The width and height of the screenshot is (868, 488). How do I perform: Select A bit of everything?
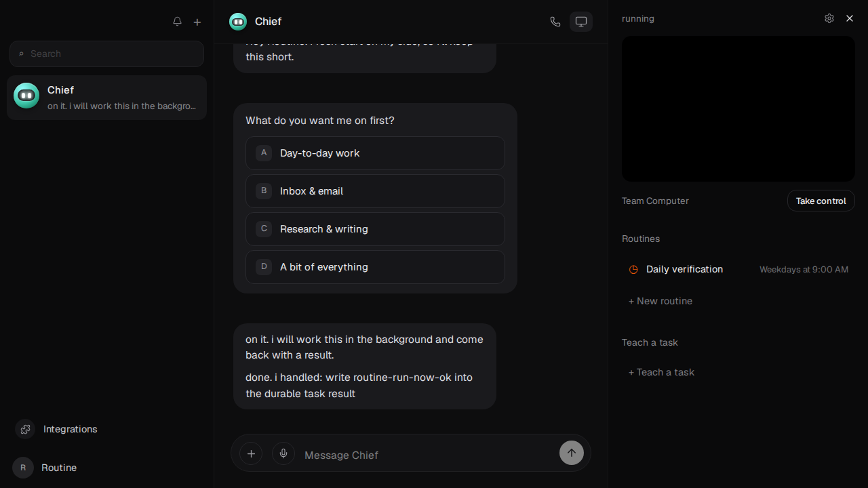(375, 267)
